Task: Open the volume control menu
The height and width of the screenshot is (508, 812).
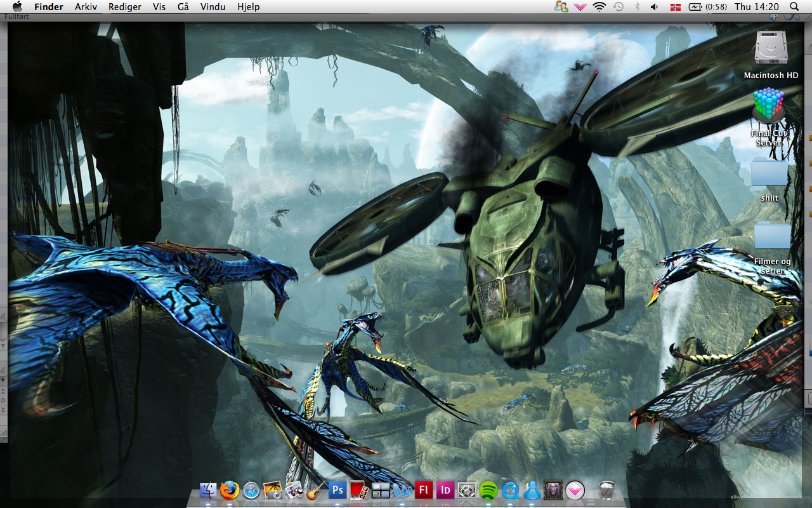Action: click(x=655, y=6)
